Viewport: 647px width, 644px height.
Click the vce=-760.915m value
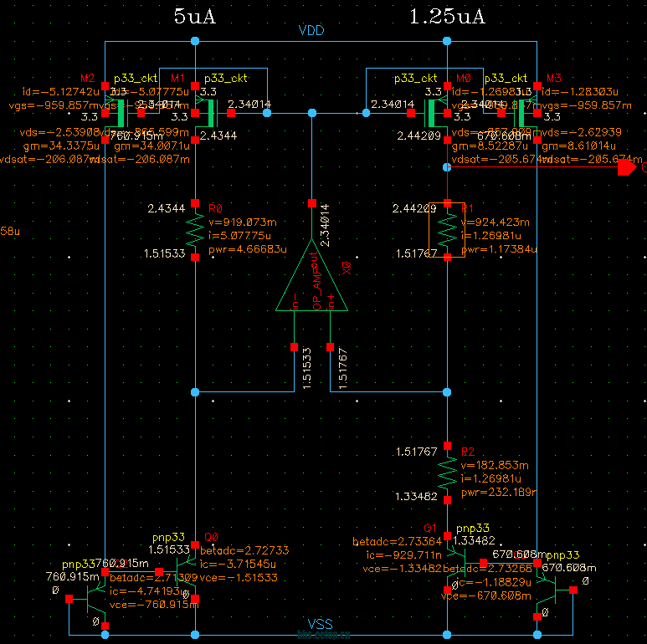tap(154, 605)
